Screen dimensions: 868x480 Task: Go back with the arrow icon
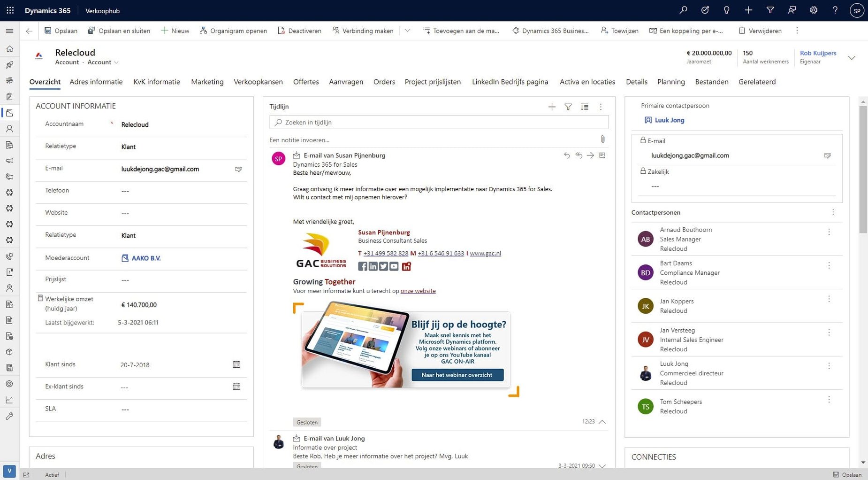pyautogui.click(x=29, y=31)
